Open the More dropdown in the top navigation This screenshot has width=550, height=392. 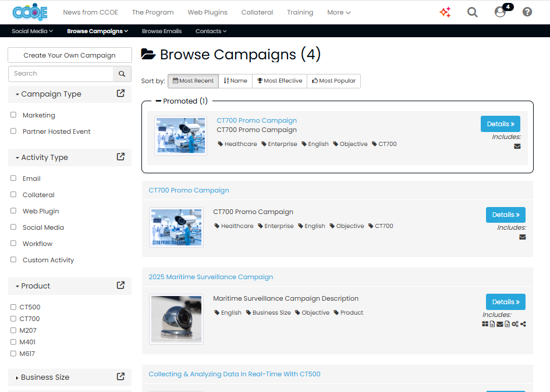click(339, 12)
